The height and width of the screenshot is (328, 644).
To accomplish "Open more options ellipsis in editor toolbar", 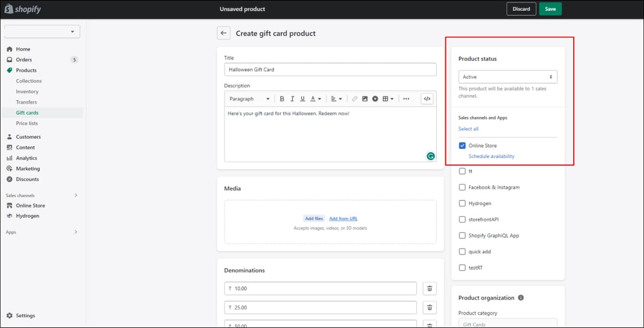I will (x=406, y=99).
